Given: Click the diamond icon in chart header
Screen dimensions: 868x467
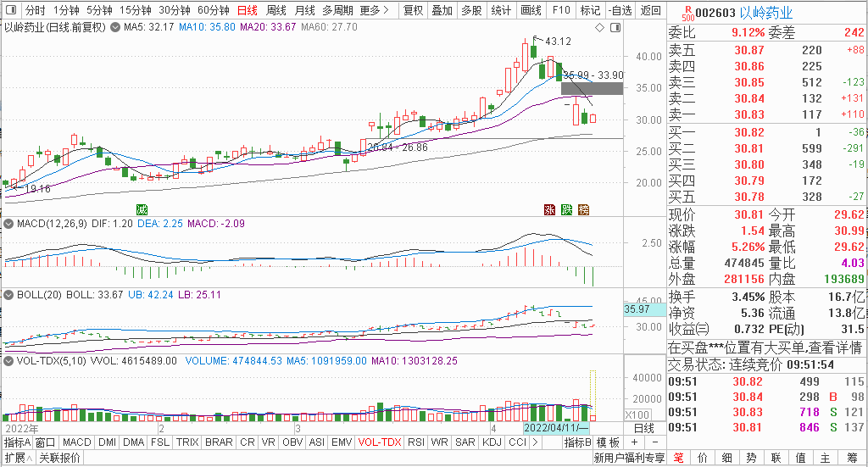Looking at the screenshot, I should (599, 28).
